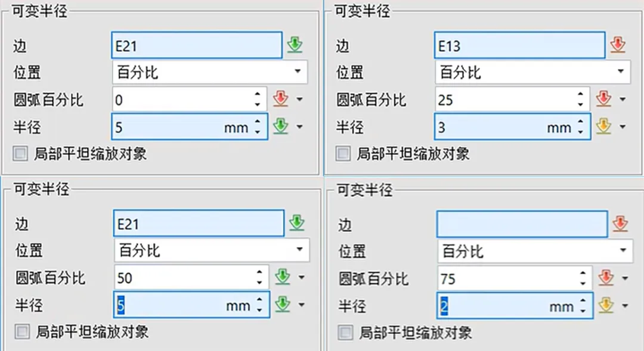Click the red arrow icon beside 圆弧百分比 75
Image resolution: width=644 pixels, height=351 pixels.
pyautogui.click(x=607, y=277)
